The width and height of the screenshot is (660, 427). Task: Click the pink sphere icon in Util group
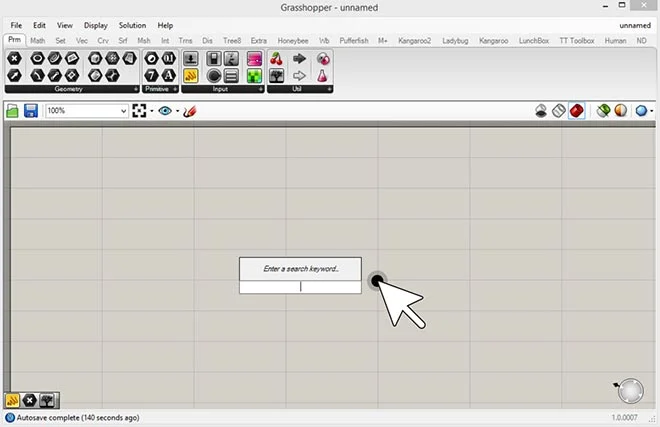(x=323, y=59)
